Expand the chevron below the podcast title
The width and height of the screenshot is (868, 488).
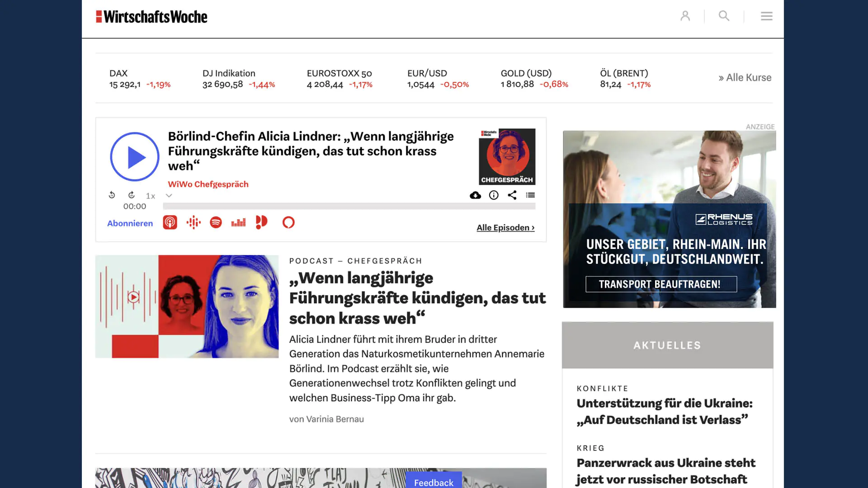(169, 196)
